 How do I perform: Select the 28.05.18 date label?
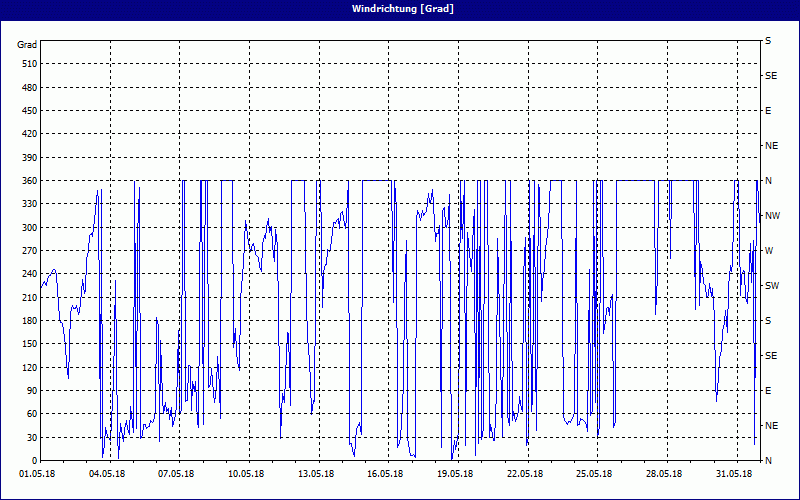click(664, 474)
